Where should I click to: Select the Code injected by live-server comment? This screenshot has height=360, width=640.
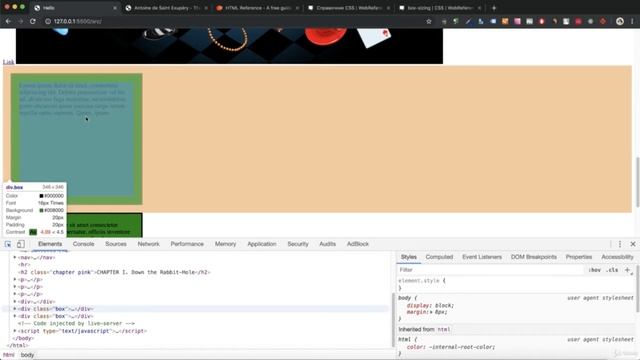76,324
